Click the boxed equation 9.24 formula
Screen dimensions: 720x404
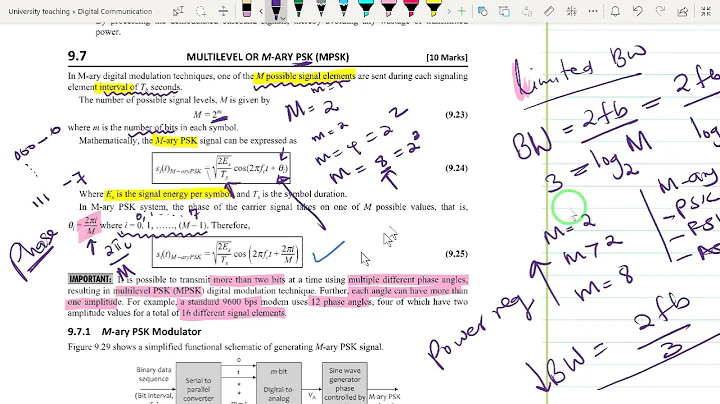pyautogui.click(x=221, y=168)
